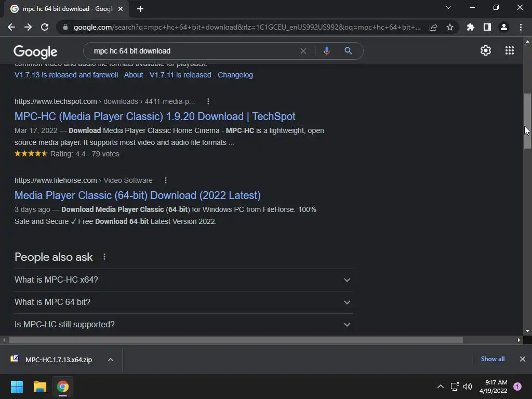Click the filehorse.com URL breadcrumb
This screenshot has width=532, height=399.
[84, 180]
